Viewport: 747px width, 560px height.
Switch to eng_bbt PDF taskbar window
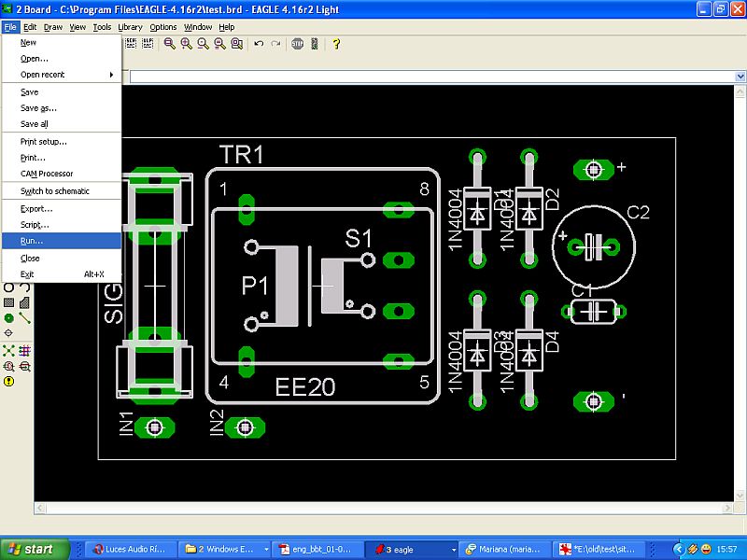pyautogui.click(x=317, y=550)
